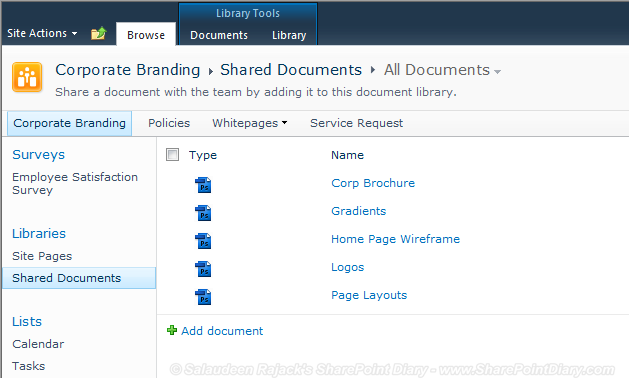
Task: Click the orange Corporate Branding site logo
Action: click(27, 77)
